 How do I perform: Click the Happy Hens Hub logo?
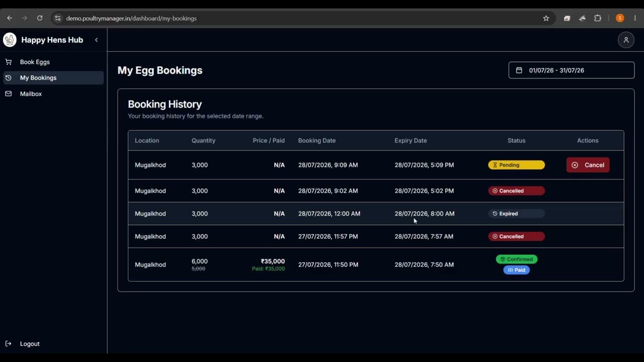pos(10,40)
